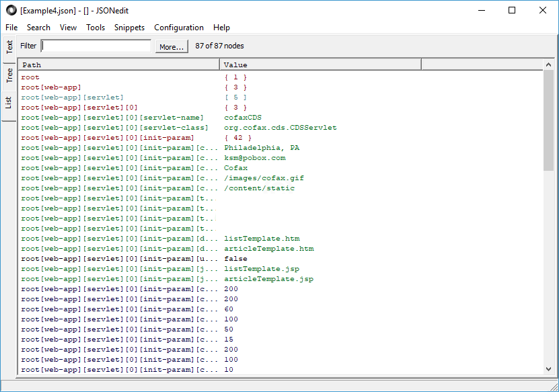This screenshot has height=392, width=559.
Task: Switch to the Text tab
Action: pos(9,47)
